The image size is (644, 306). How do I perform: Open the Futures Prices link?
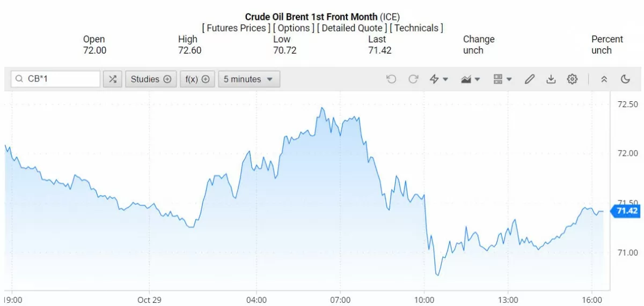pos(236,28)
